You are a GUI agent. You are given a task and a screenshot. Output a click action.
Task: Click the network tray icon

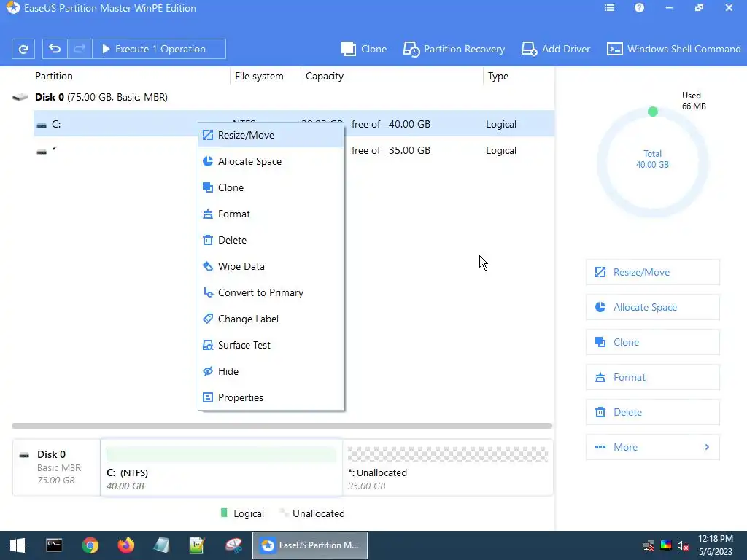[x=649, y=545]
